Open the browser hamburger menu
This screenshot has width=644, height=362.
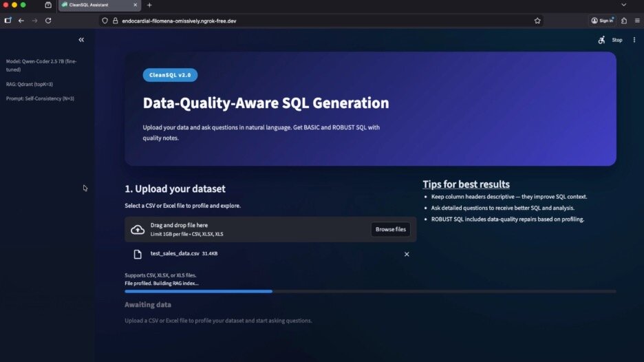pos(637,21)
